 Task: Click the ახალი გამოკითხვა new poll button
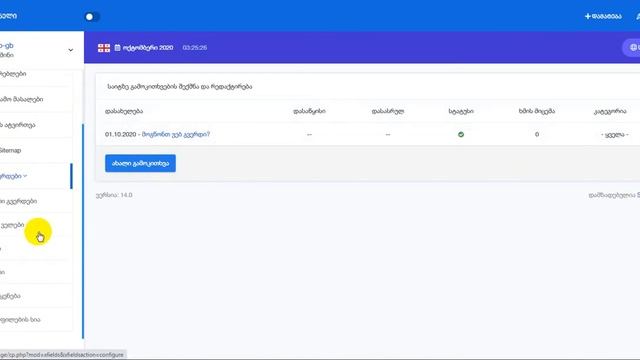coord(140,163)
